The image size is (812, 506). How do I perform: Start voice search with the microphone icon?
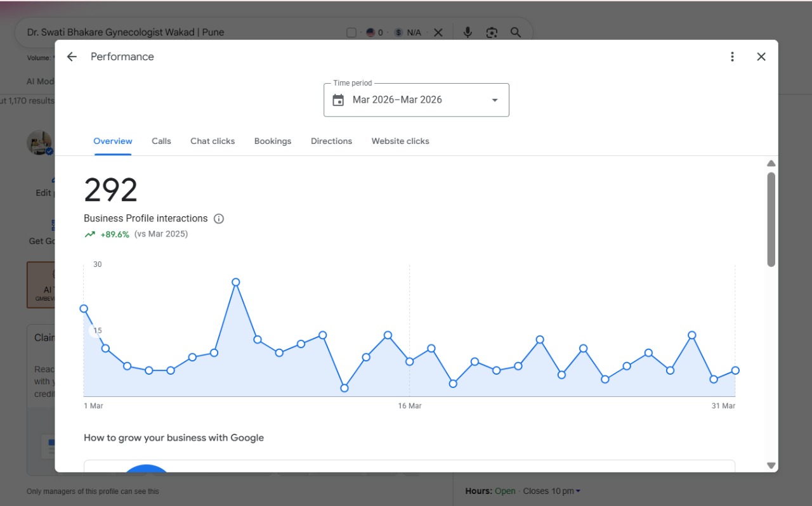tap(468, 32)
